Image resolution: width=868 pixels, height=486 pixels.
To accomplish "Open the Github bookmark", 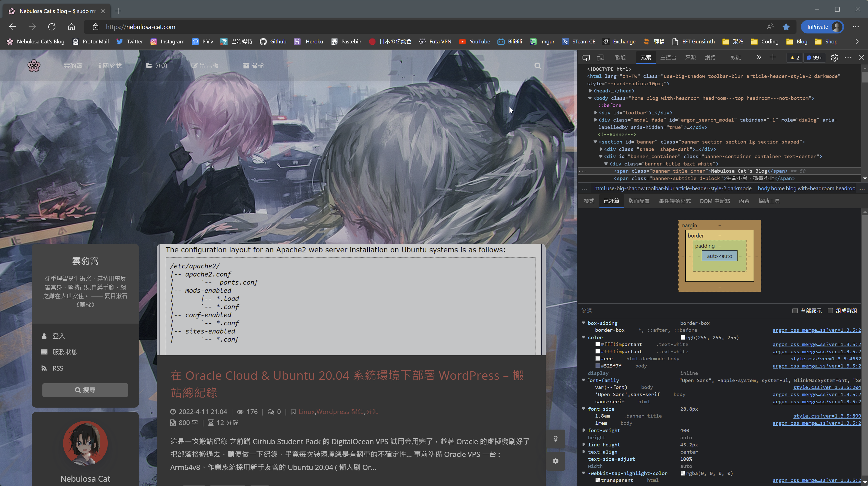I will tap(273, 41).
